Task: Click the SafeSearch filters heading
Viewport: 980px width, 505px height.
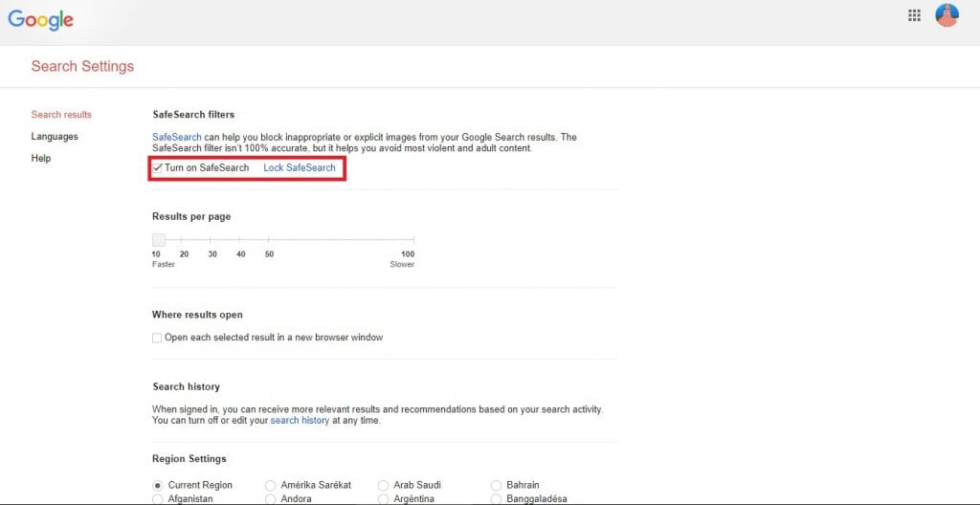Action: pyautogui.click(x=193, y=115)
